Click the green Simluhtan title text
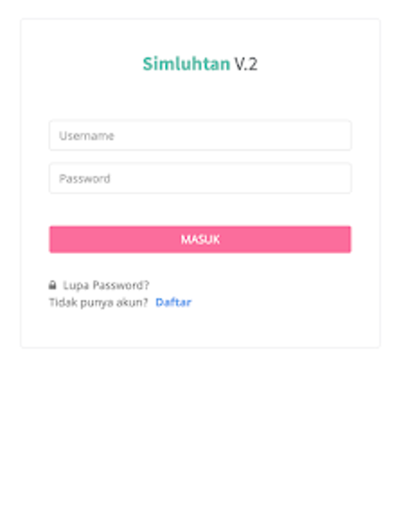The height and width of the screenshot is (532, 399). 186,64
